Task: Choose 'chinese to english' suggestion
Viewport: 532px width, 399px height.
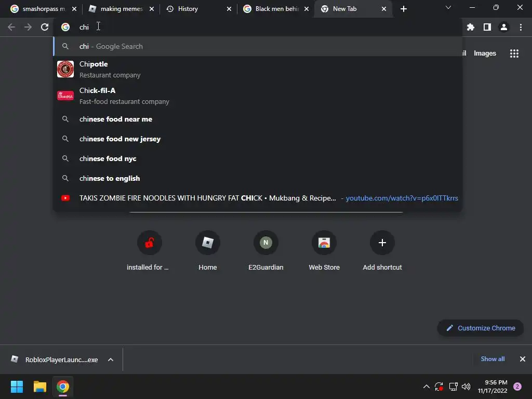Action: [x=258, y=178]
